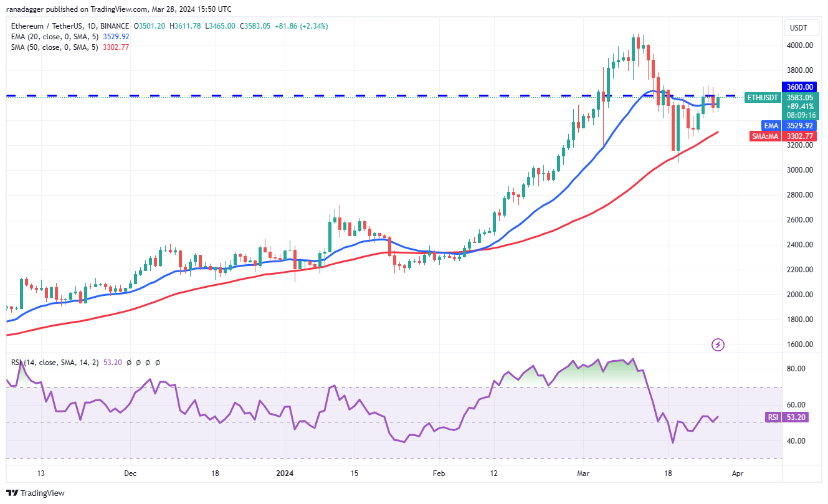Click the purple RSI tag on the axis
Image resolution: width=828 pixels, height=504 pixels.
pyautogui.click(x=774, y=418)
